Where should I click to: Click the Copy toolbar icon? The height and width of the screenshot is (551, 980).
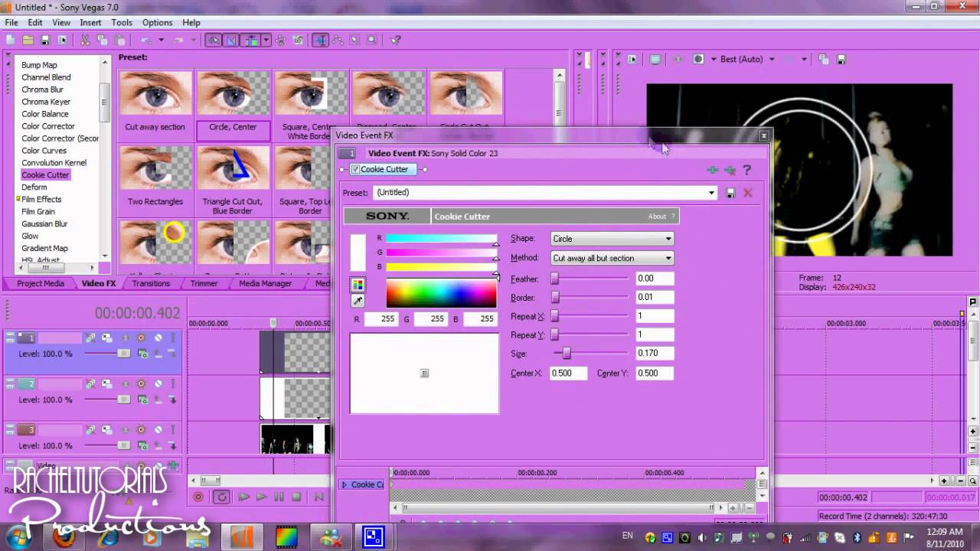102,40
